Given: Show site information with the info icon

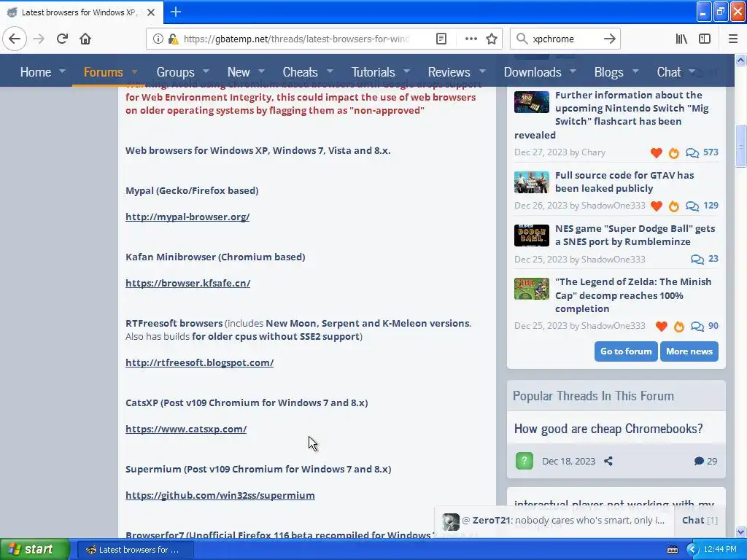Looking at the screenshot, I should [x=158, y=39].
